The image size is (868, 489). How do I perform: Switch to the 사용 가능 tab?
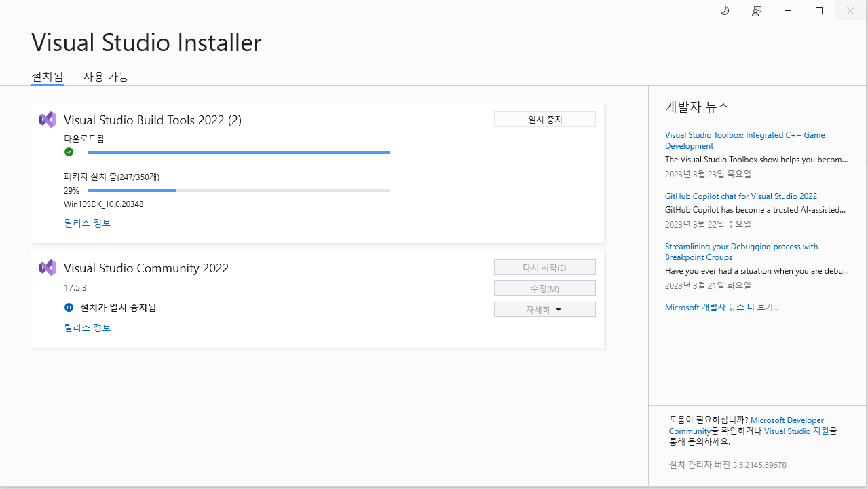click(106, 76)
